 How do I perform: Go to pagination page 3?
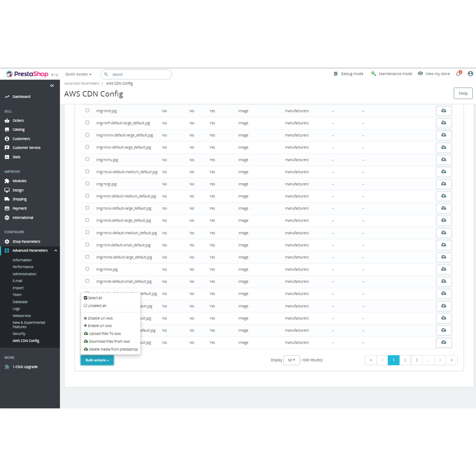(x=416, y=360)
